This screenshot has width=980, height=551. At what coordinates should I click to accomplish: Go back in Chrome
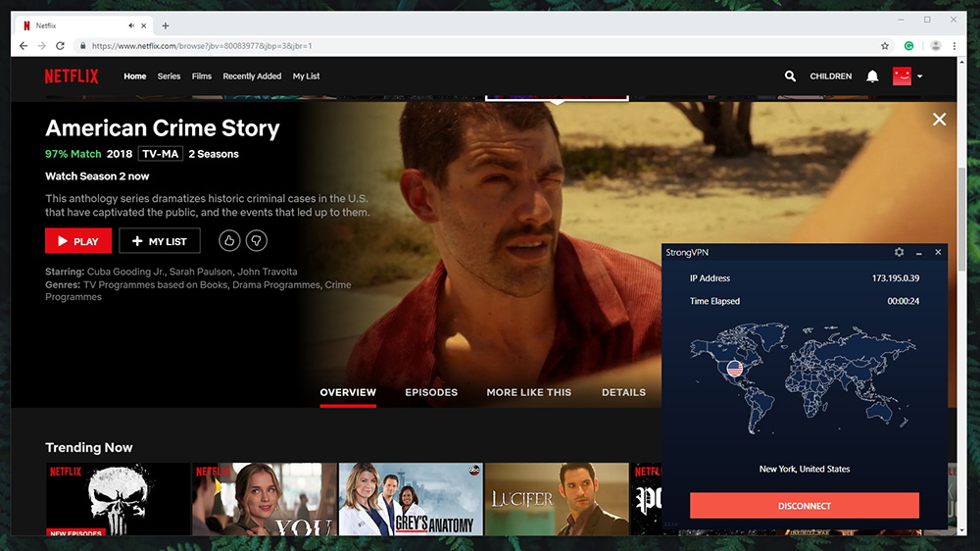(x=24, y=46)
